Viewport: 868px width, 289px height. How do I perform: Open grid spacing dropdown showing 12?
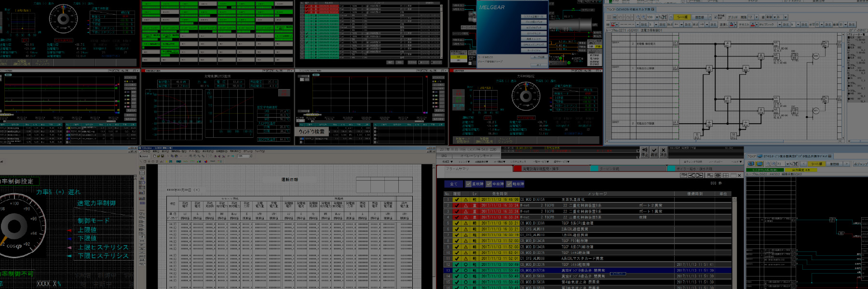tap(756, 17)
